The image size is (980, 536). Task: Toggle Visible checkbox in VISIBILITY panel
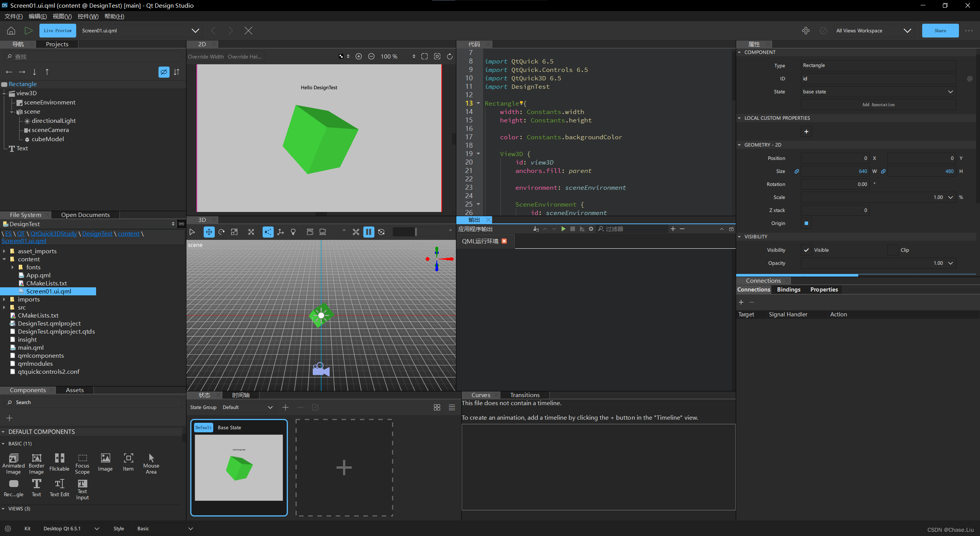point(806,249)
